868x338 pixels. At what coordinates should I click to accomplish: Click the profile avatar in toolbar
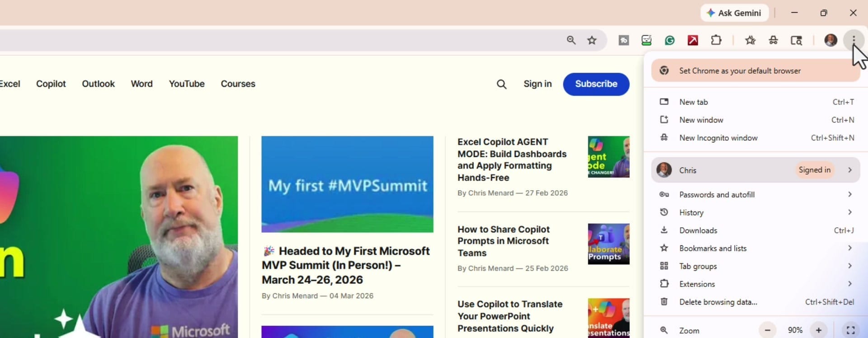(x=830, y=40)
